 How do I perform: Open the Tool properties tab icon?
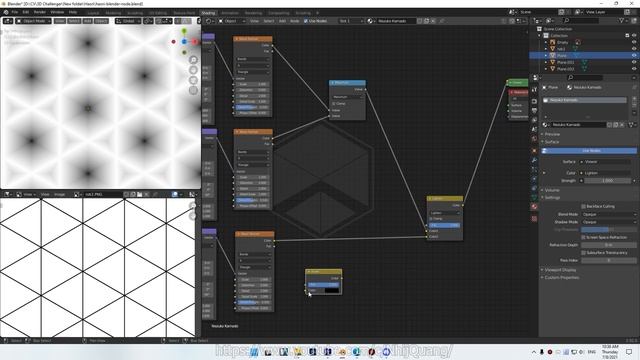[534, 90]
